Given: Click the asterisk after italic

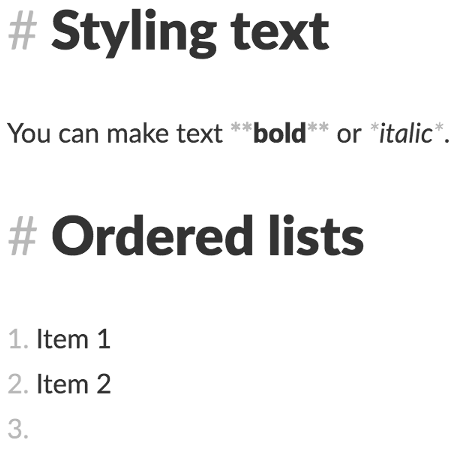Looking at the screenshot, I should [x=439, y=128].
